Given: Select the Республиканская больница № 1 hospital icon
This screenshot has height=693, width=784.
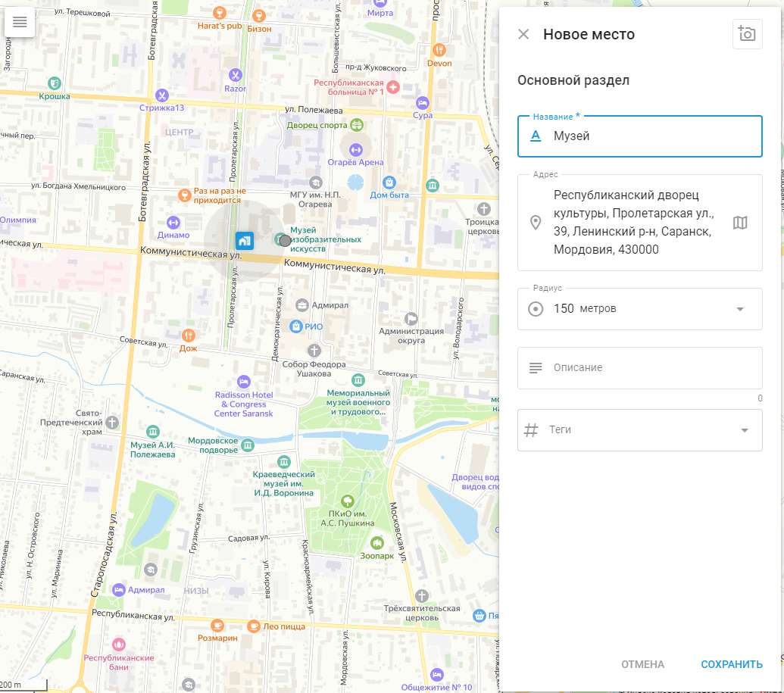Looking at the screenshot, I should [x=393, y=87].
